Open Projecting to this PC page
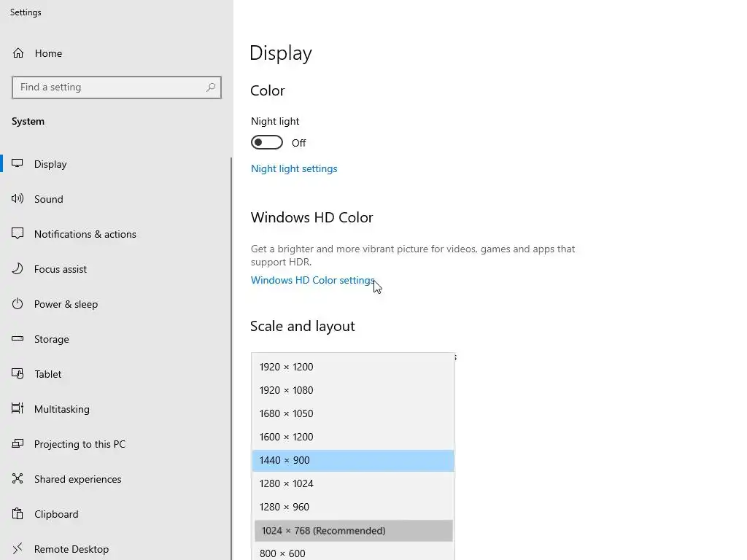 click(116, 444)
